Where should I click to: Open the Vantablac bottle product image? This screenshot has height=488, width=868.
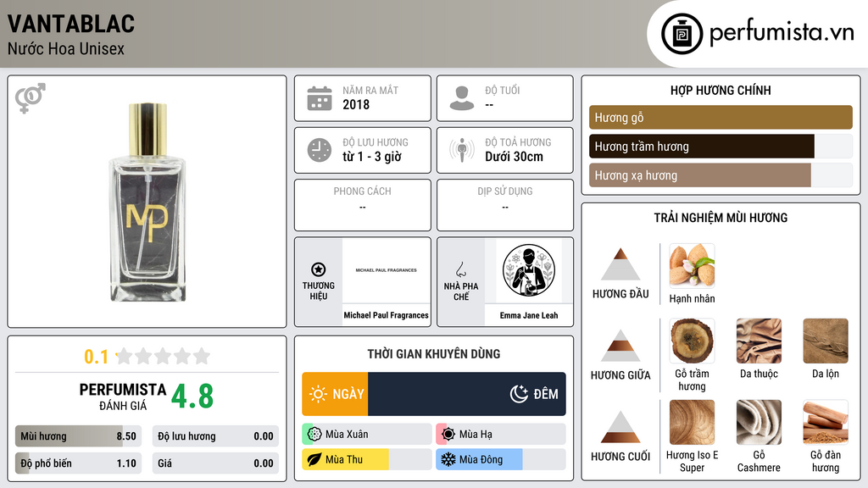click(147, 202)
